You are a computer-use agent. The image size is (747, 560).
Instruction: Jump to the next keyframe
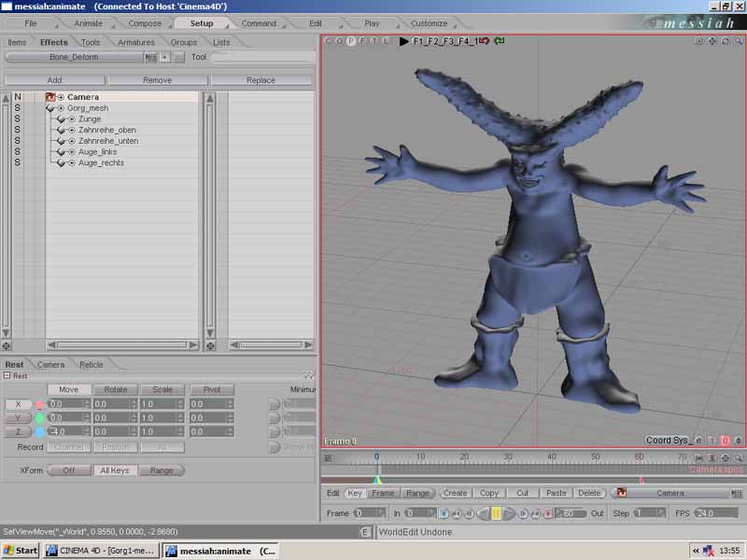tap(535, 514)
